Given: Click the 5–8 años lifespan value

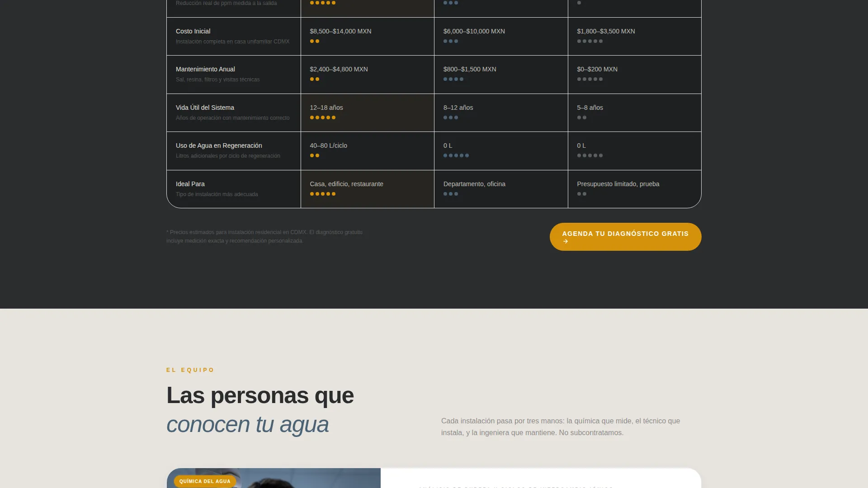Looking at the screenshot, I should pyautogui.click(x=590, y=108).
